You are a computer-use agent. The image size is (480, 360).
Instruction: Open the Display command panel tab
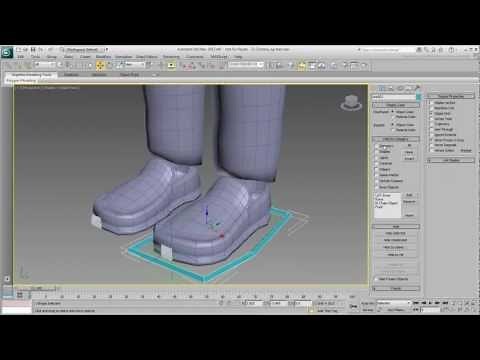408,88
